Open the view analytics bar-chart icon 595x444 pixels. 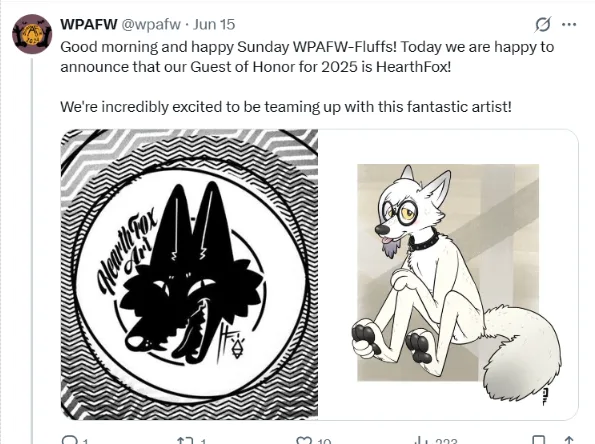pyautogui.click(x=422, y=440)
